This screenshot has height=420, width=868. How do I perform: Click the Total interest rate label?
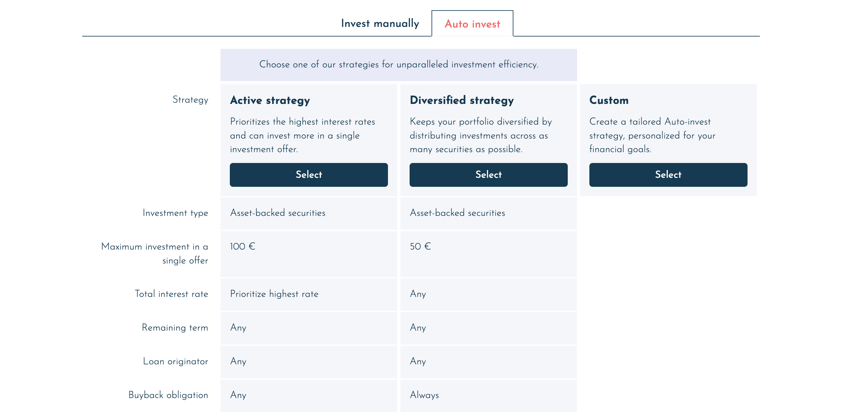(x=171, y=294)
